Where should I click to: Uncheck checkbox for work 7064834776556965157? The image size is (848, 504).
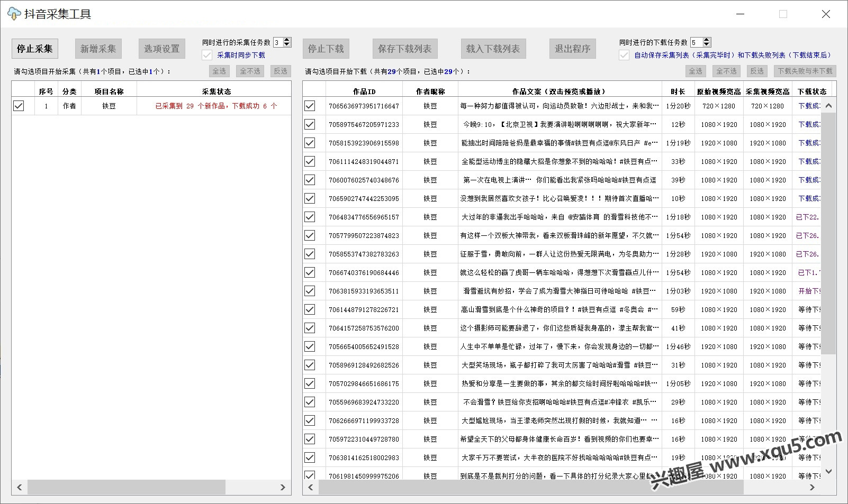[310, 217]
